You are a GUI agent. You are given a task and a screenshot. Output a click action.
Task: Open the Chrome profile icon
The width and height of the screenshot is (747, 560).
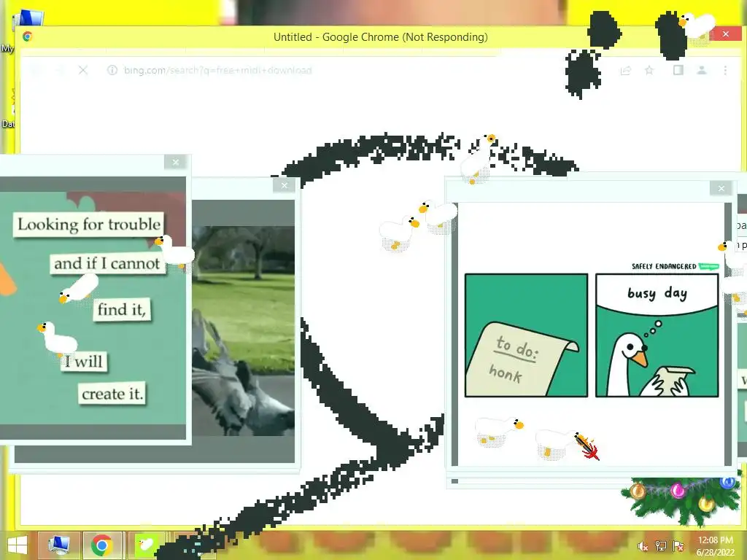(x=701, y=71)
